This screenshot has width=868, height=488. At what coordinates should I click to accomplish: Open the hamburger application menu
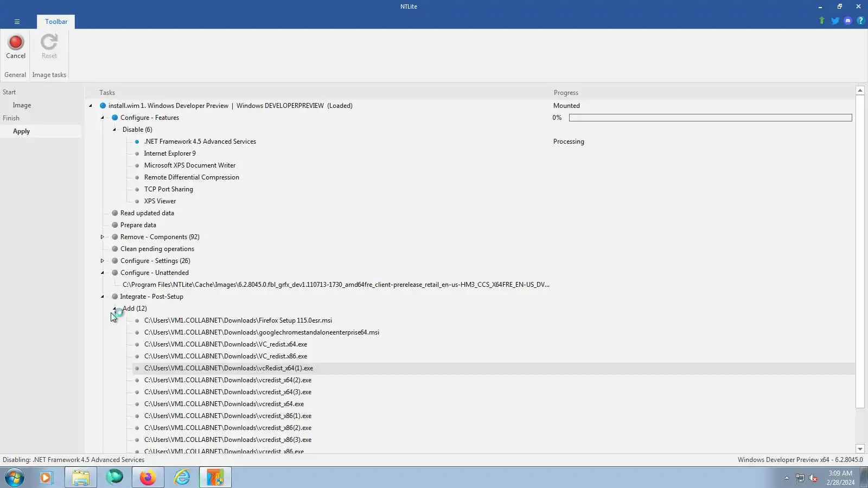17,22
